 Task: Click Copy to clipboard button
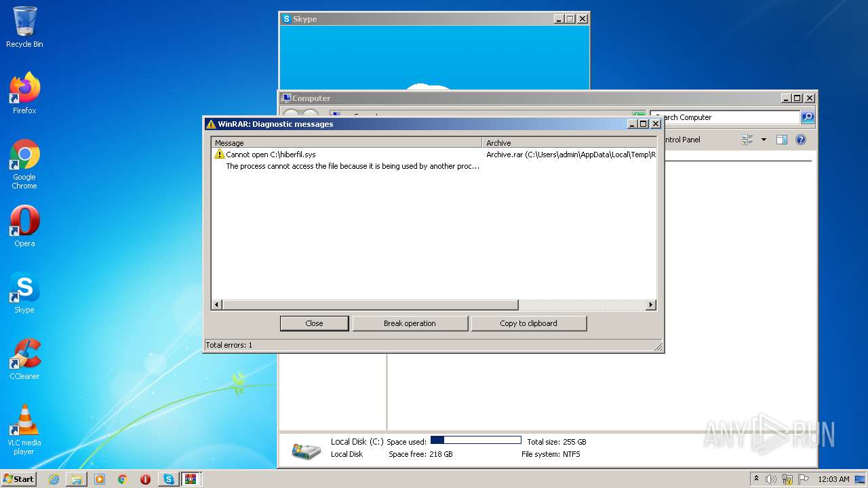[528, 323]
